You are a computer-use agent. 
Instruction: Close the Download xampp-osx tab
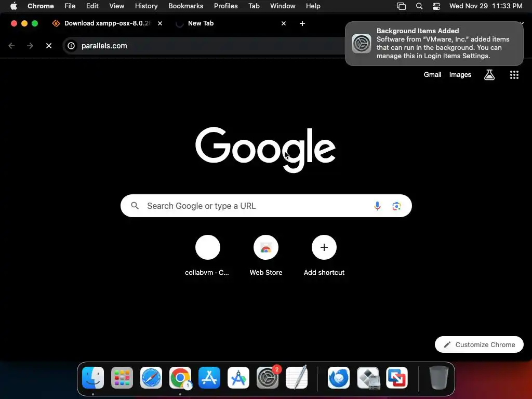click(160, 23)
